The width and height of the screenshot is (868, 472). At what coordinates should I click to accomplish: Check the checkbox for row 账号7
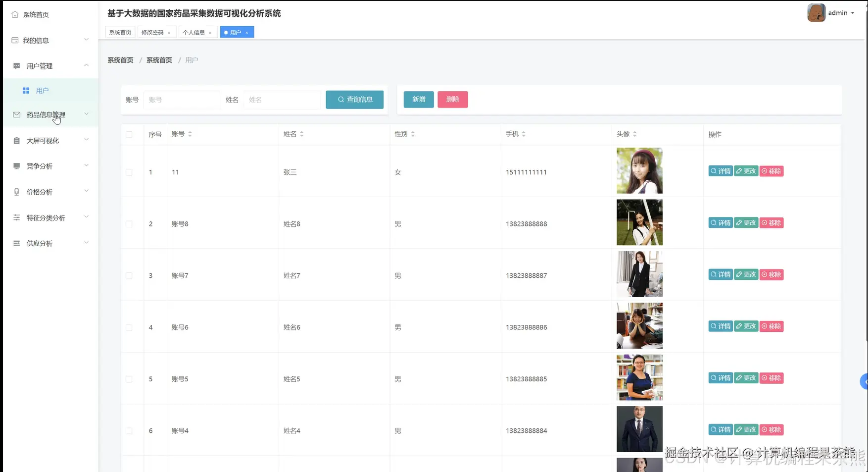tap(129, 276)
